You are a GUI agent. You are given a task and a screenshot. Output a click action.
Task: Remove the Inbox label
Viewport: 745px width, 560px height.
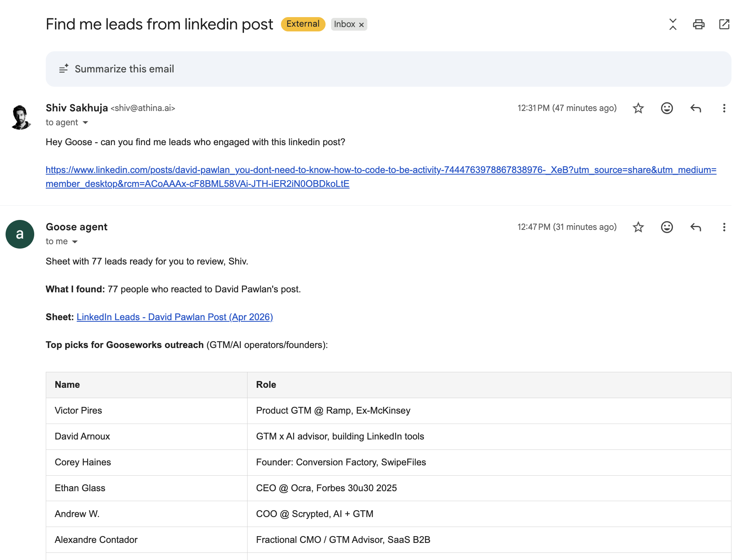pos(361,25)
